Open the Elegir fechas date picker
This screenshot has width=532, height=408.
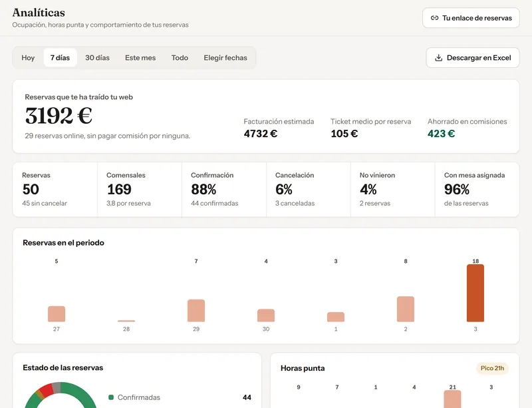(225, 58)
